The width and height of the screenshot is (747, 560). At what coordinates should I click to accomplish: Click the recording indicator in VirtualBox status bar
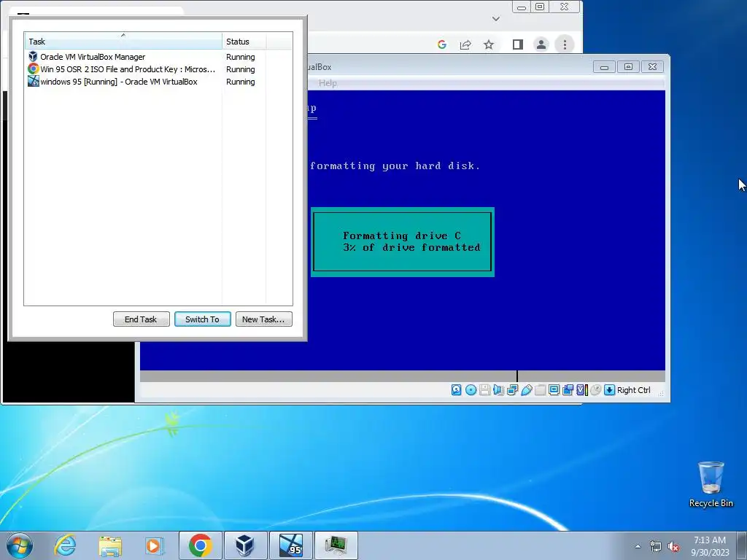(568, 390)
